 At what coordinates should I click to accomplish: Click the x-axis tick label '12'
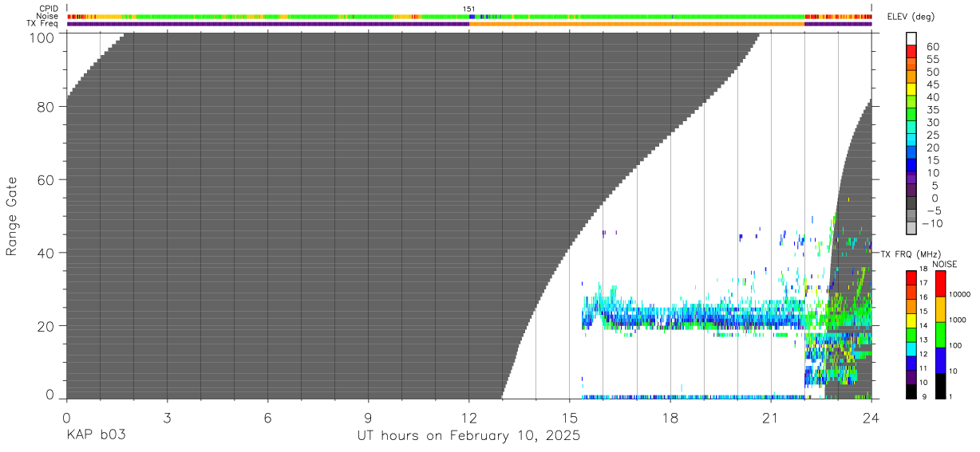[x=468, y=418]
